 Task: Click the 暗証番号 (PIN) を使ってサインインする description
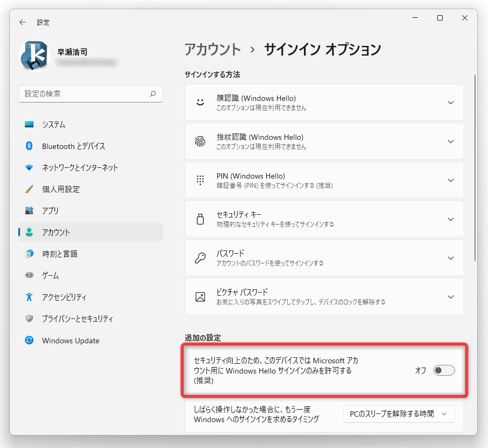pyautogui.click(x=274, y=186)
